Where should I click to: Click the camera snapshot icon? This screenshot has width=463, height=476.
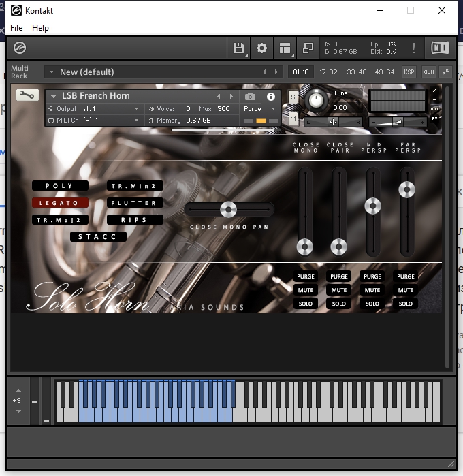[x=250, y=97]
